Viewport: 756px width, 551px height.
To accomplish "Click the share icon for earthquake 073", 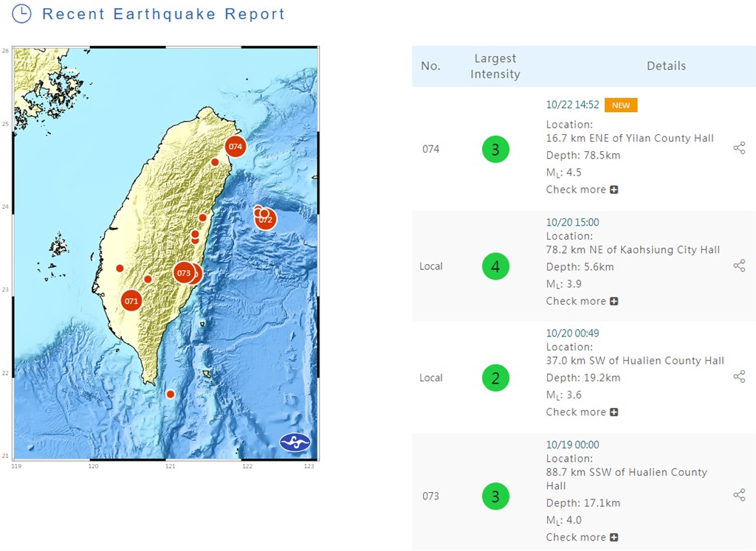I will point(740,496).
